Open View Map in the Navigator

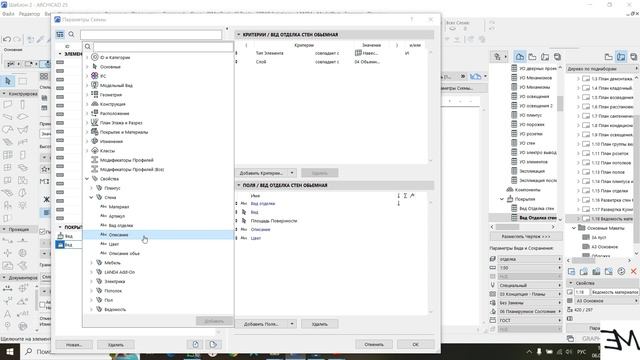532,57
